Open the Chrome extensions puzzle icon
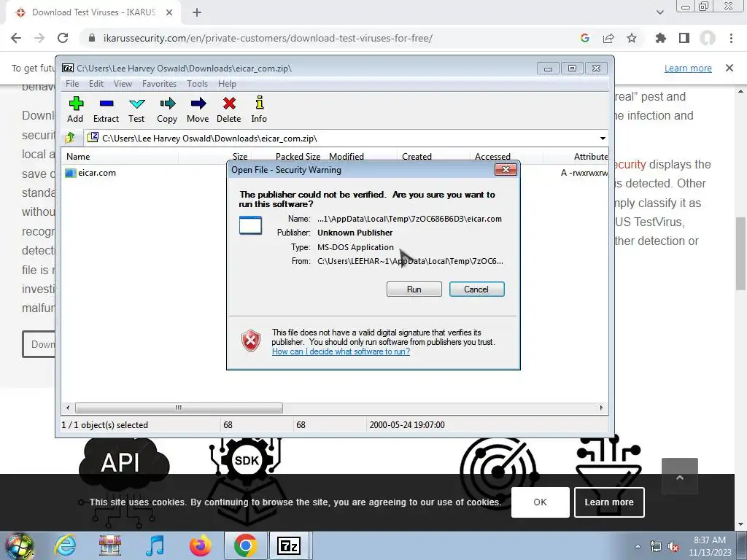Screen dimensions: 747x560 (x=661, y=38)
